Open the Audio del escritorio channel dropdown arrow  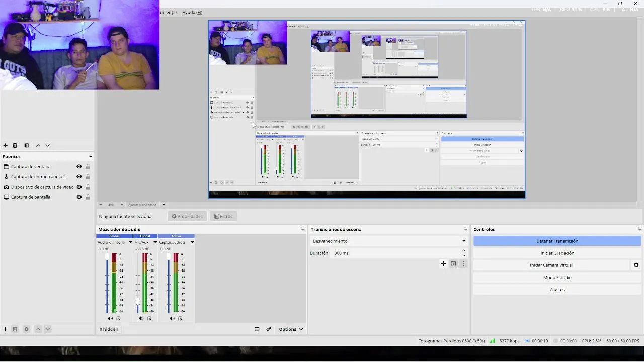point(130,242)
